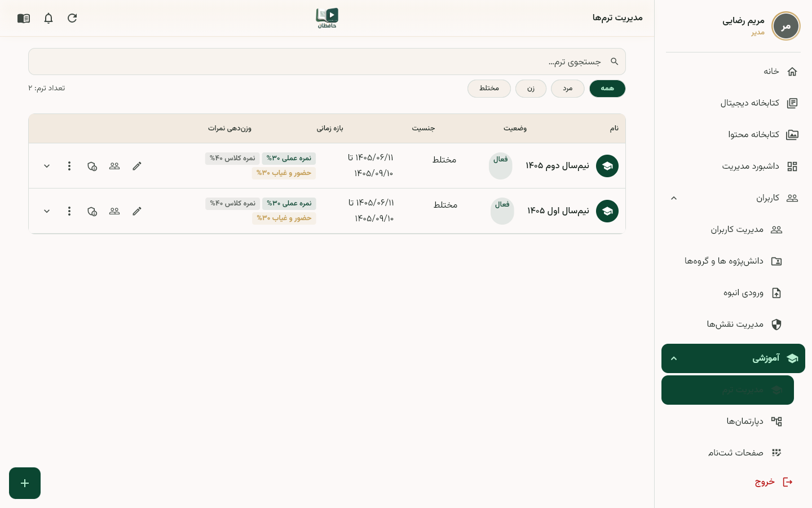Toggle the مختلط gender filter chip

coord(489,89)
